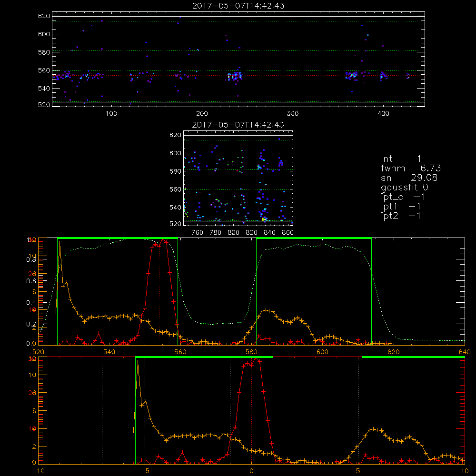This screenshot has width=476, height=476.
Task: Click y-axis label 560 on middle image
Action: tap(175, 189)
